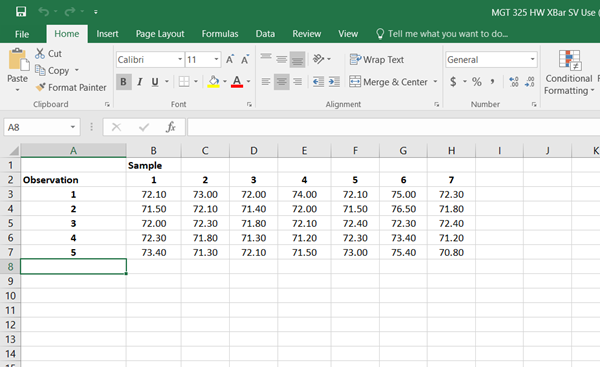Switch to the Formulas tab
This screenshot has width=600, height=367.
pyautogui.click(x=220, y=34)
